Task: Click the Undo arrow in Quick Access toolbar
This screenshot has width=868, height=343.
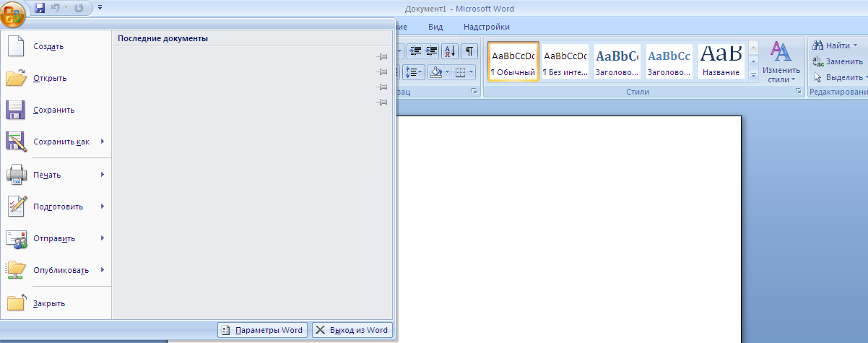Action: pos(56,9)
